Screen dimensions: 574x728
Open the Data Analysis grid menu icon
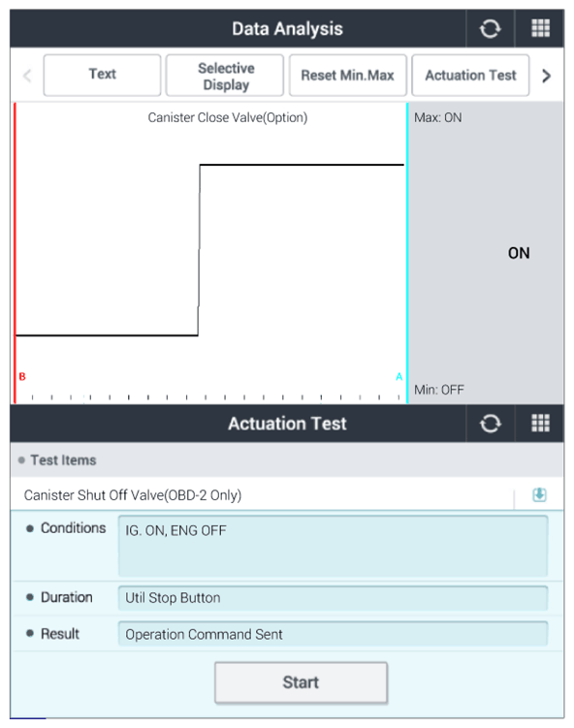click(x=540, y=29)
